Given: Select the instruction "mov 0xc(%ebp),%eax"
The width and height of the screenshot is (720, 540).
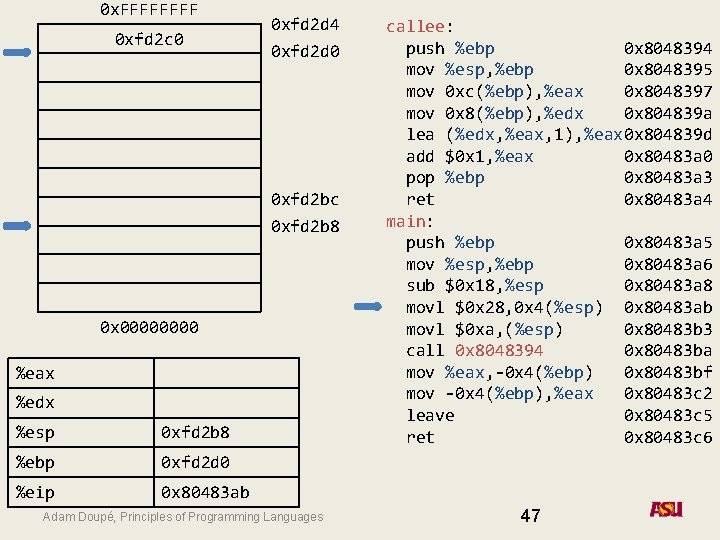Looking at the screenshot, I should tap(495, 92).
